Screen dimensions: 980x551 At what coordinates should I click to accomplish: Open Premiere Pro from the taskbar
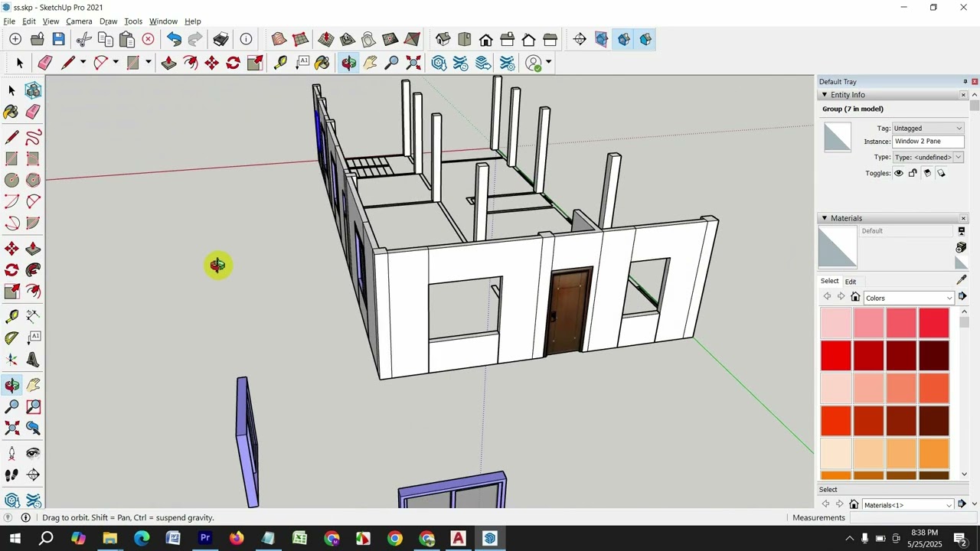tap(205, 538)
